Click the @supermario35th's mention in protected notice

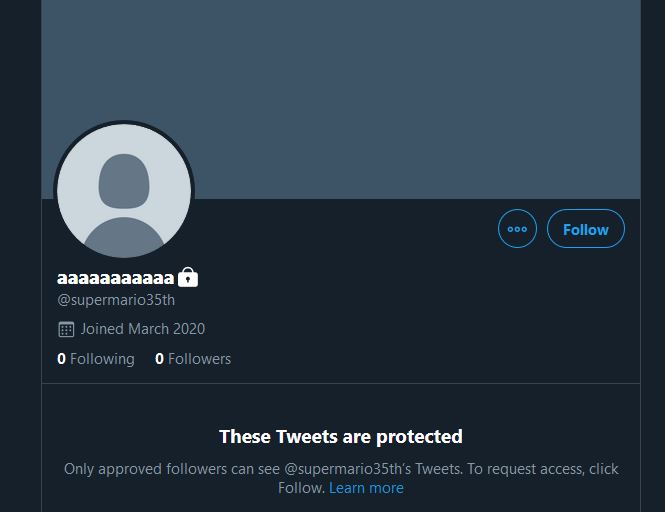point(347,469)
